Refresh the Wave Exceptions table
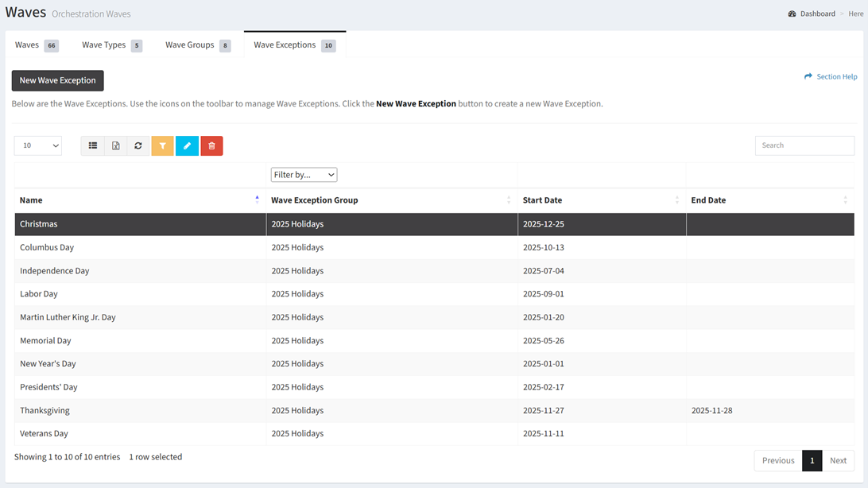 [138, 145]
